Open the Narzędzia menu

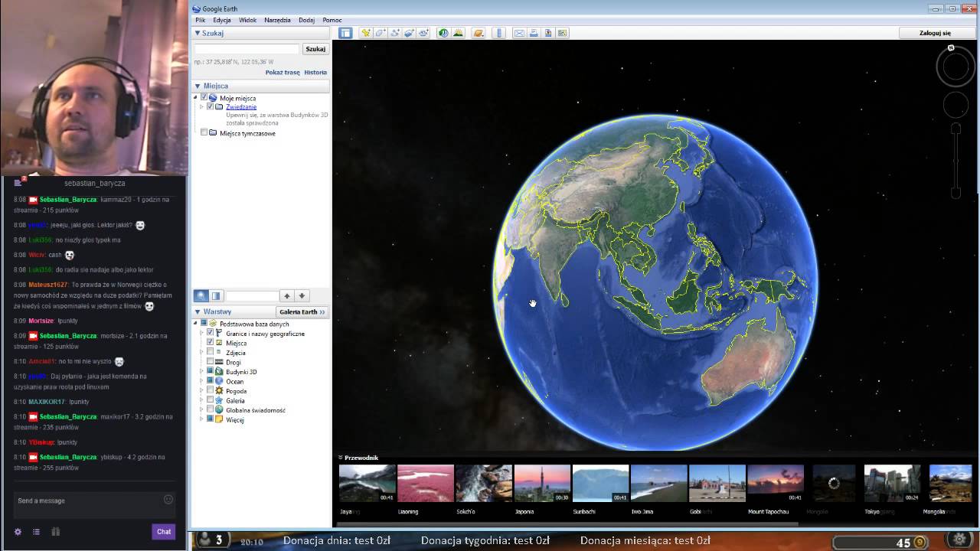point(277,20)
